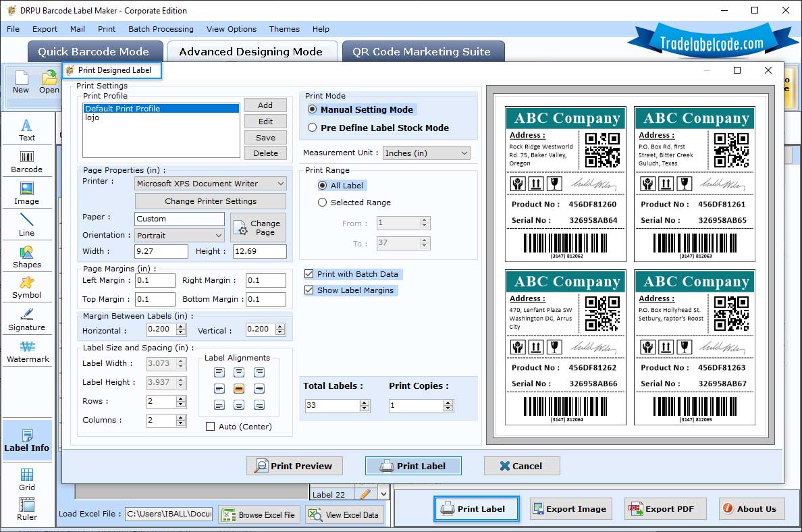Open the Orientation dropdown
Image resolution: width=802 pixels, height=532 pixels.
180,236
